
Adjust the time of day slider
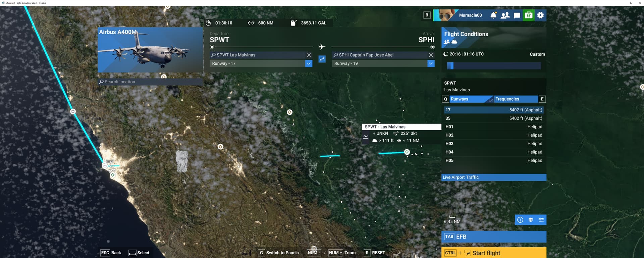[x=494, y=66]
